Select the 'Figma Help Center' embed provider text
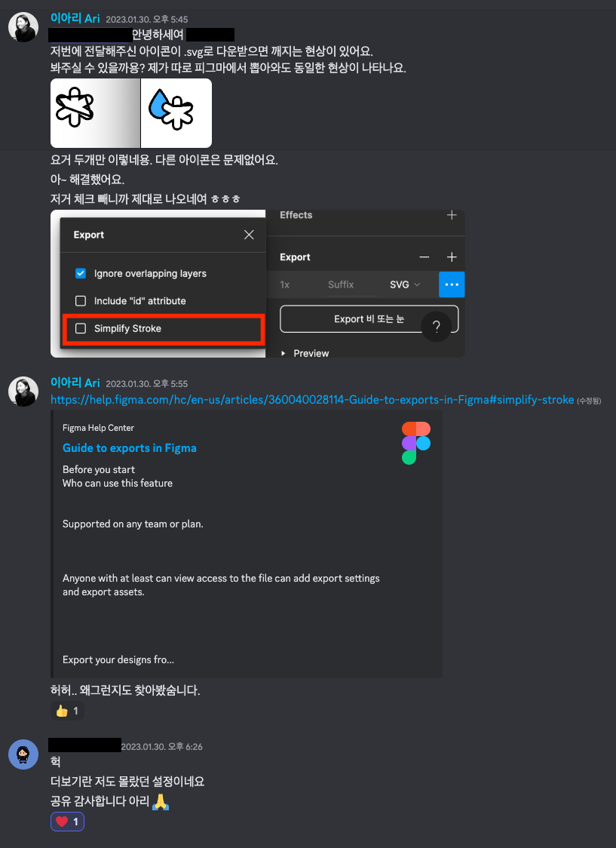Viewport: 616px width, 848px height. (98, 428)
